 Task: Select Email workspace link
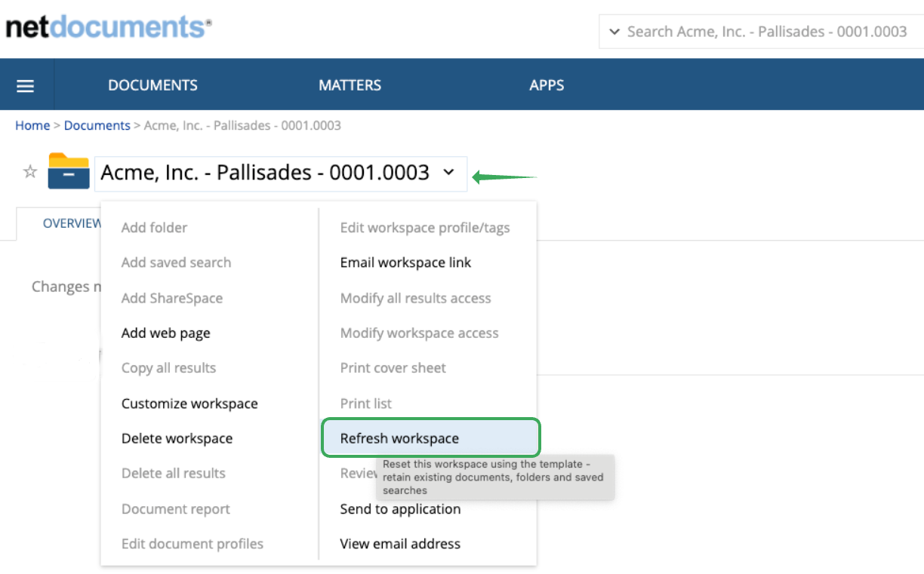(405, 262)
